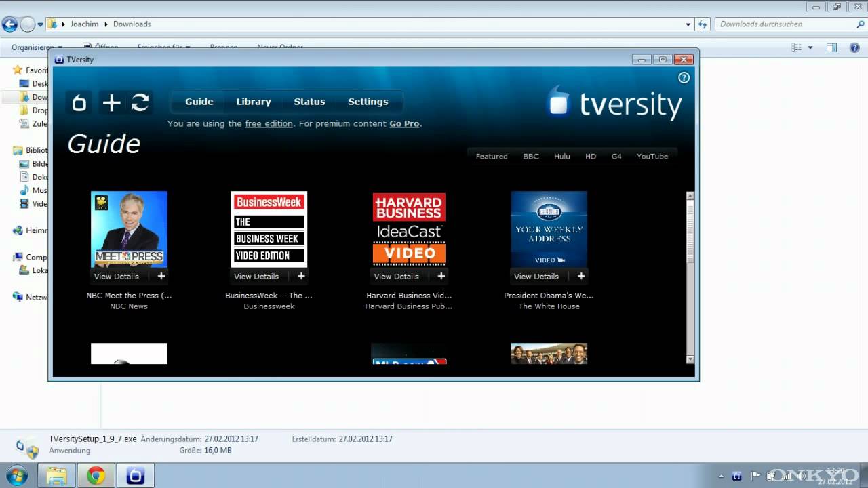Open the Settings tab
The image size is (868, 488).
coord(368,102)
